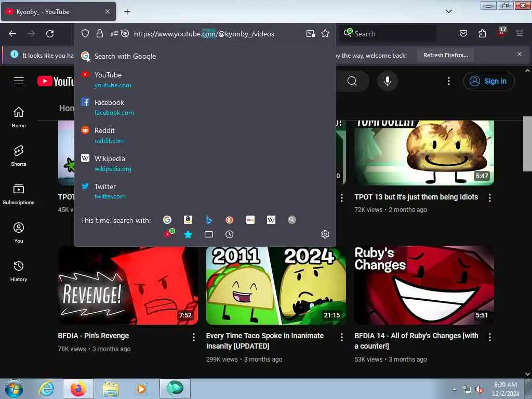Open the taskbar clock 8:29 AM
The width and height of the screenshot is (532, 399).
click(505, 389)
